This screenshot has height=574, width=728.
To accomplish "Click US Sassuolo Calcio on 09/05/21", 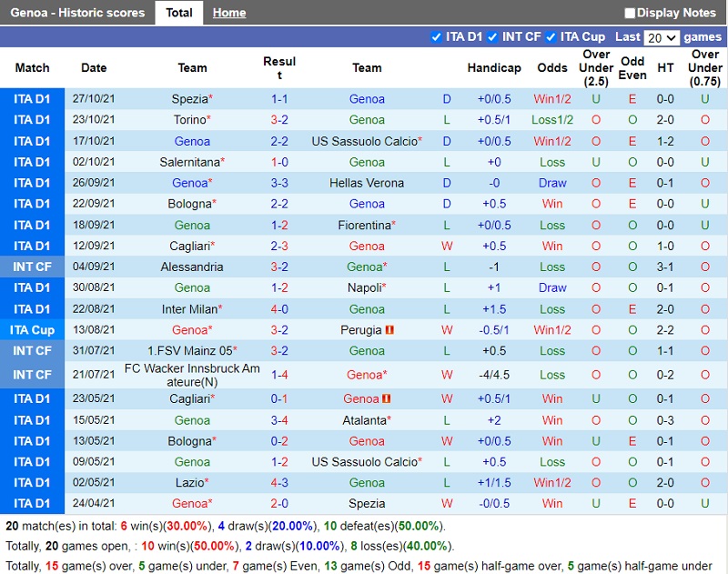I will point(365,462).
